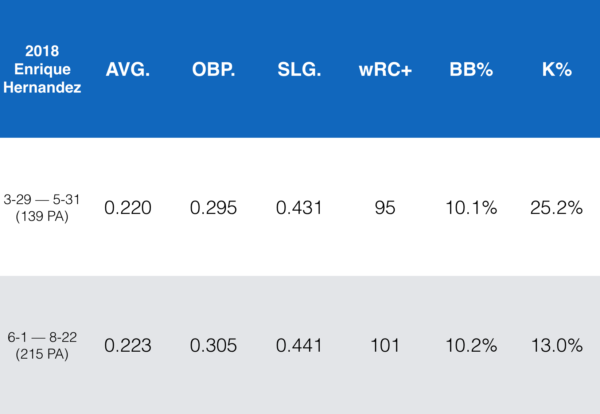Click the K% column header
This screenshot has width=600, height=414.
554,69
